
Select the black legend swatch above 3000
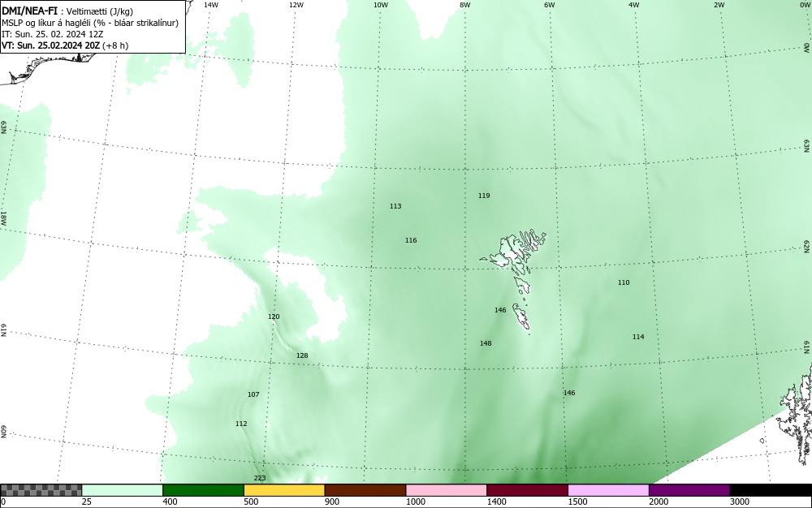click(x=771, y=490)
